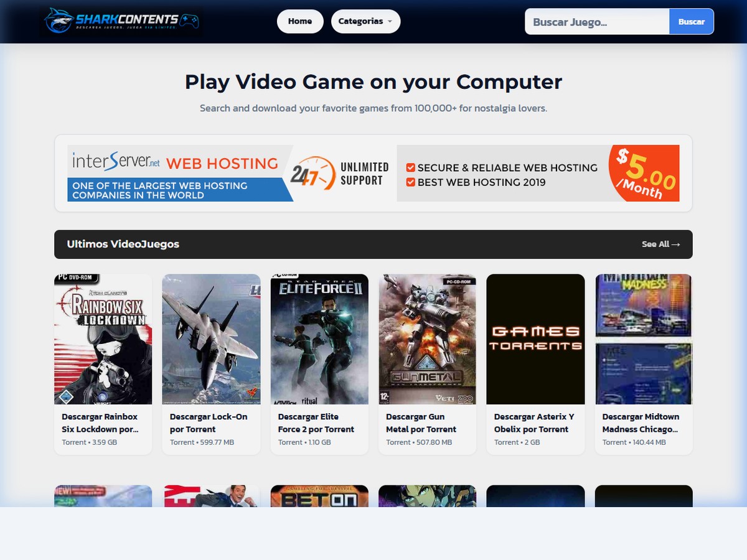Click the Torrent 599.77 MB size label

[x=202, y=442]
